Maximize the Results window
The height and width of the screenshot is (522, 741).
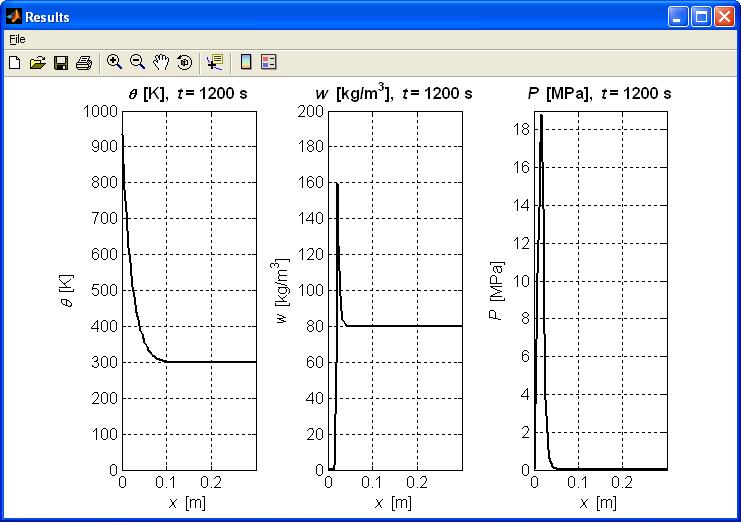[701, 17]
